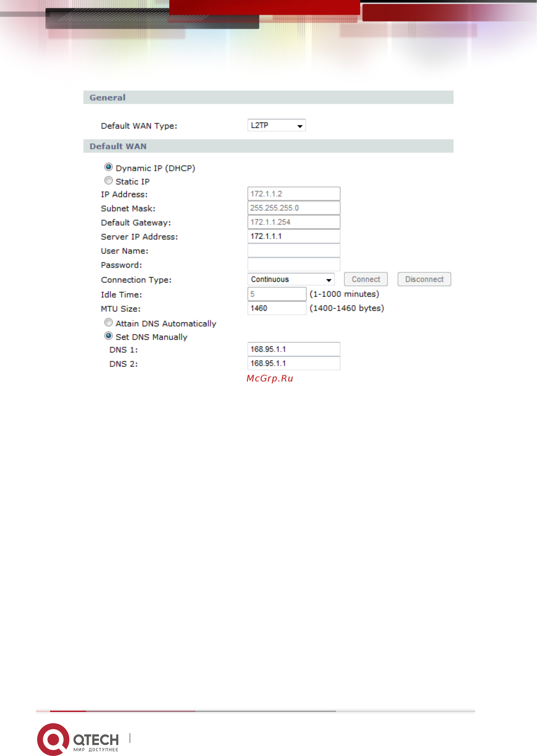Select the Static IP radio button
Screen dimensions: 537x756
[x=109, y=180]
